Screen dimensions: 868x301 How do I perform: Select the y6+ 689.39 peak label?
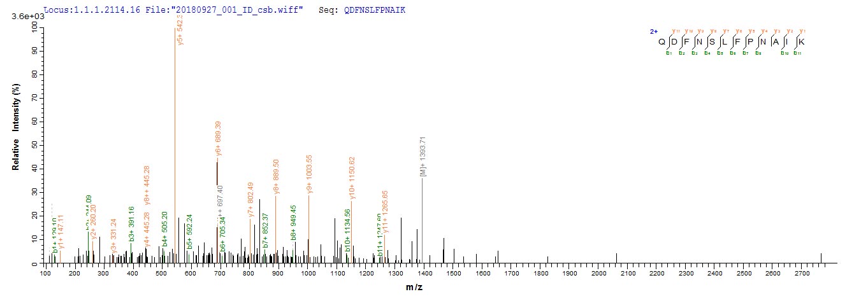(219, 138)
